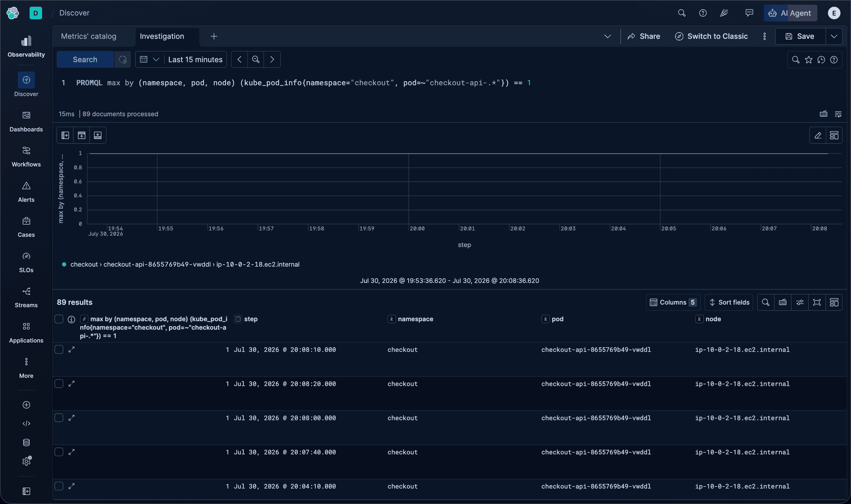
Task: Click the global search magnifier in header
Action: [681, 13]
